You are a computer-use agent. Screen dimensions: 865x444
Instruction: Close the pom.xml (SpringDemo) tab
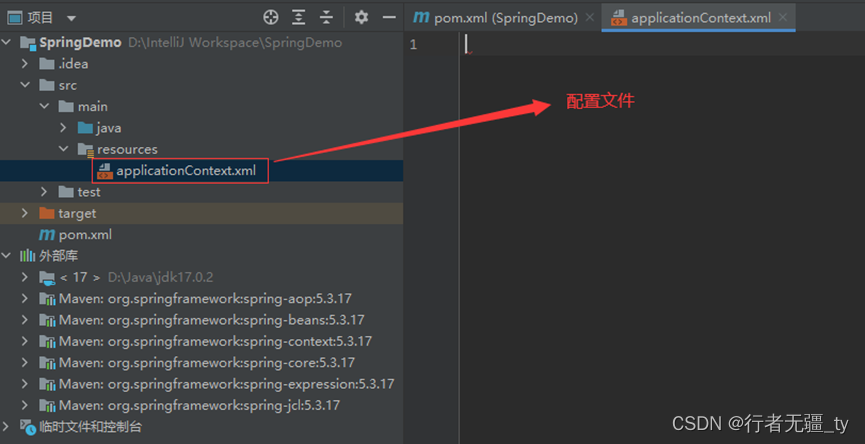point(590,18)
